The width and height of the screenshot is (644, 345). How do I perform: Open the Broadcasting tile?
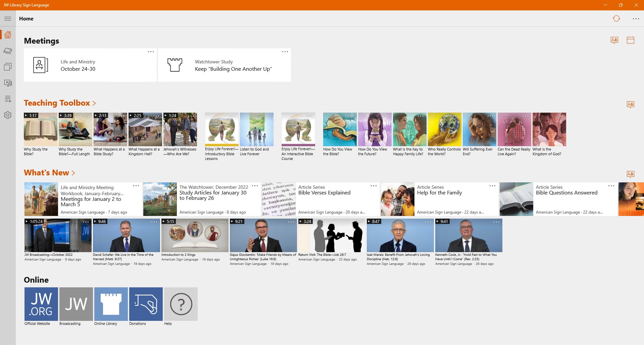[x=76, y=304]
